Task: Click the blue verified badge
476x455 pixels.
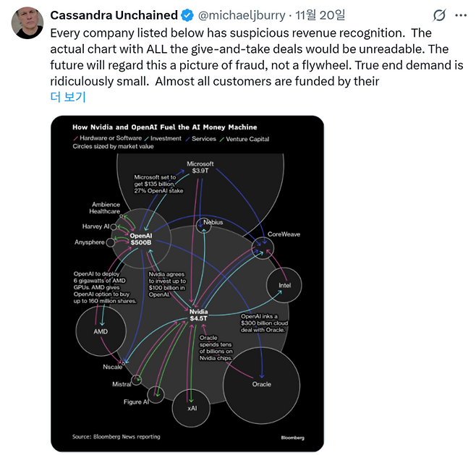Action: 187,15
